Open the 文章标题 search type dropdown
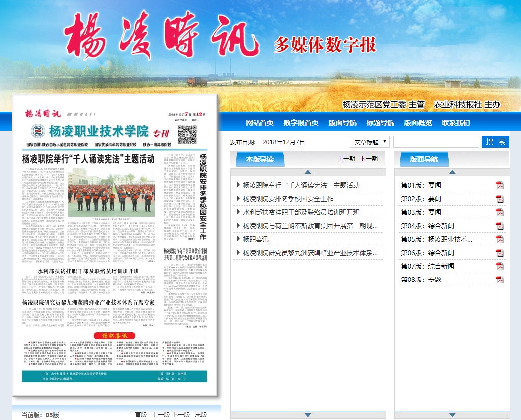This screenshot has height=420, width=521. (369, 142)
